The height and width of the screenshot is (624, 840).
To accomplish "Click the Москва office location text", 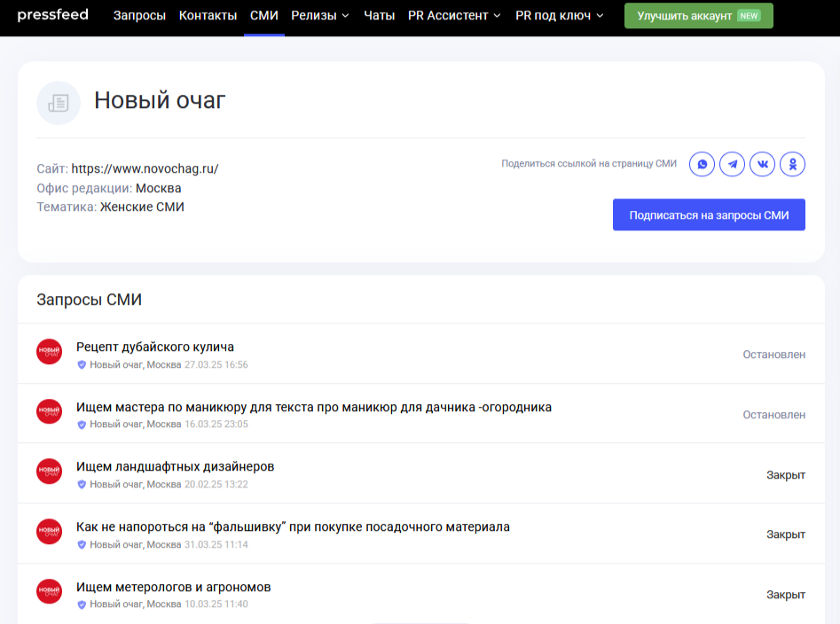I will [x=159, y=189].
